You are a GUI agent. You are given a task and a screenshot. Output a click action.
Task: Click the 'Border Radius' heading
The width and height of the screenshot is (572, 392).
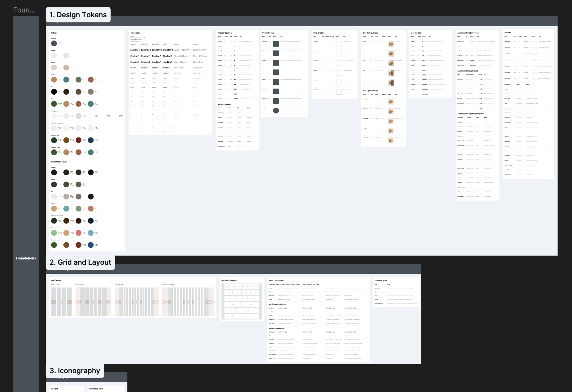tap(268, 33)
